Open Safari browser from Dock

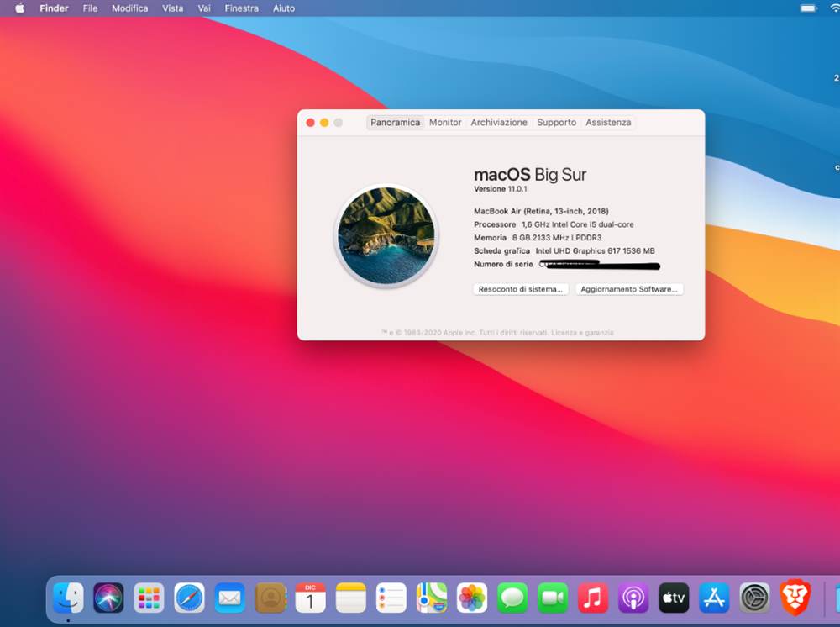pyautogui.click(x=189, y=598)
